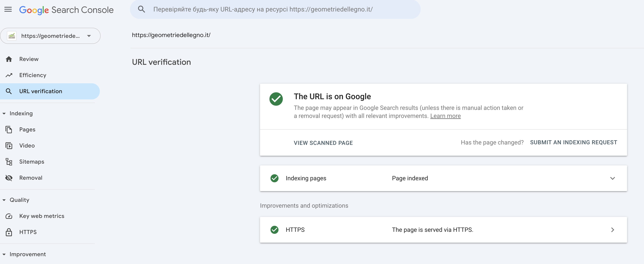The height and width of the screenshot is (264, 644).
Task: Click View Scanned Page button
Action: [x=323, y=143]
